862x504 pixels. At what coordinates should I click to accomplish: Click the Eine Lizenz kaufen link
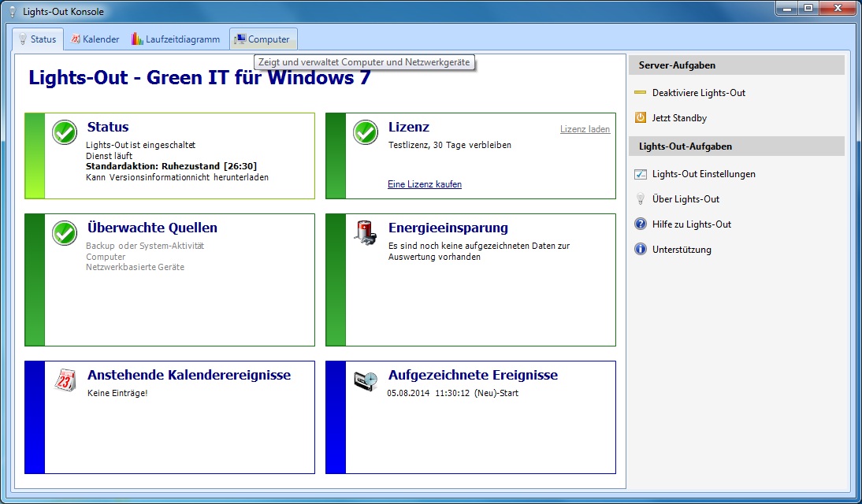pos(425,184)
